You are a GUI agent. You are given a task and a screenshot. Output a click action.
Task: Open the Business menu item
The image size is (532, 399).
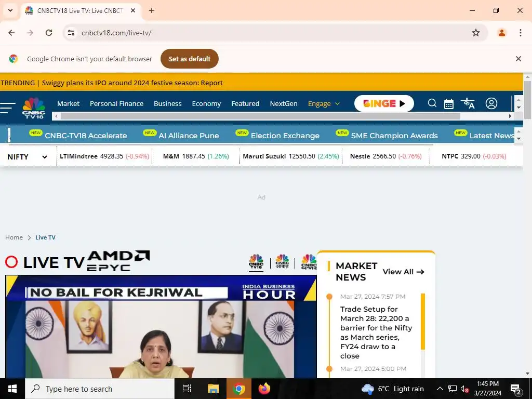coord(168,103)
